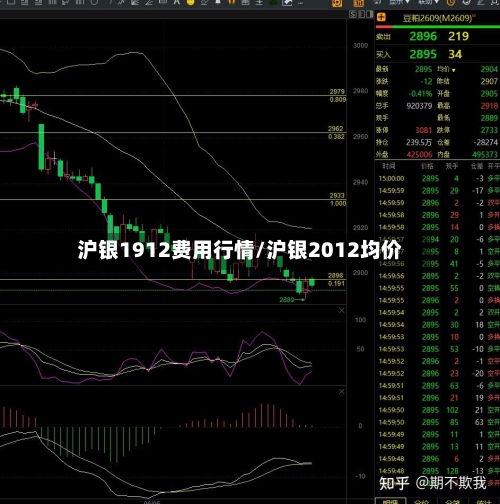This screenshot has height=504, width=500.
Task: Select the 2933 / 1.000 Fibonacci level label
Action: point(338,199)
